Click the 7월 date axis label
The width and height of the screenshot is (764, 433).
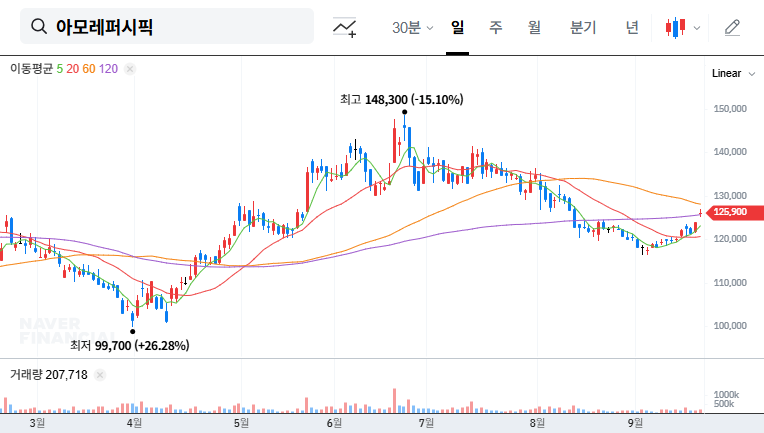pos(426,423)
